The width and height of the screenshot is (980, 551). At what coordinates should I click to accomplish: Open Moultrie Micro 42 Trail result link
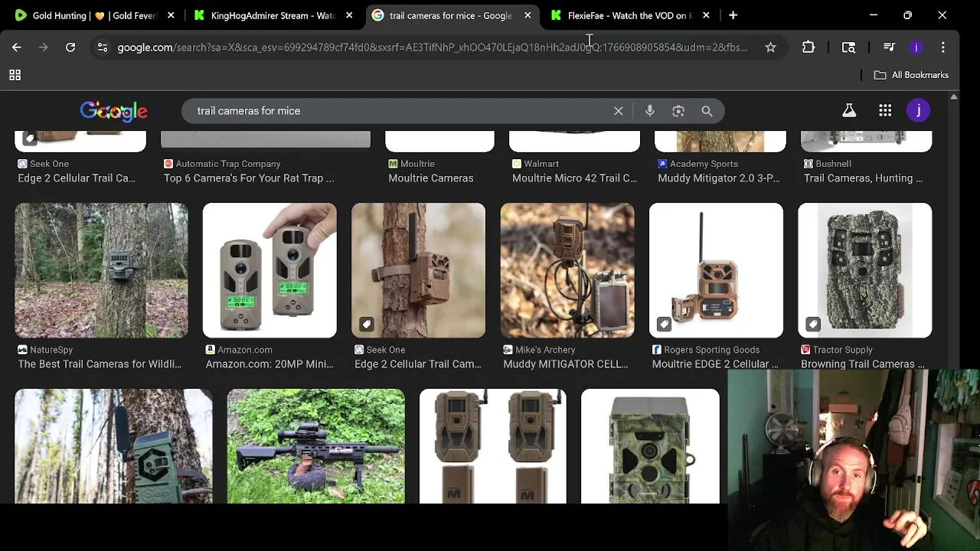pyautogui.click(x=574, y=178)
